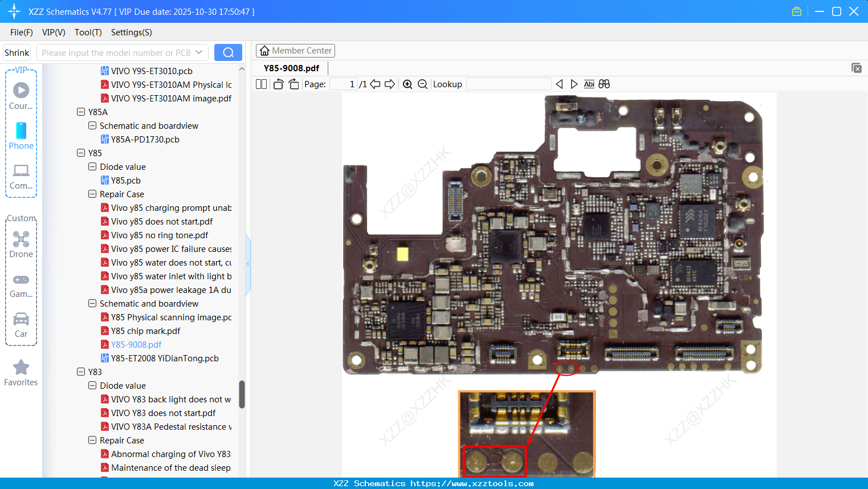Click the Lookup text field
This screenshot has height=489, width=868.
click(508, 84)
